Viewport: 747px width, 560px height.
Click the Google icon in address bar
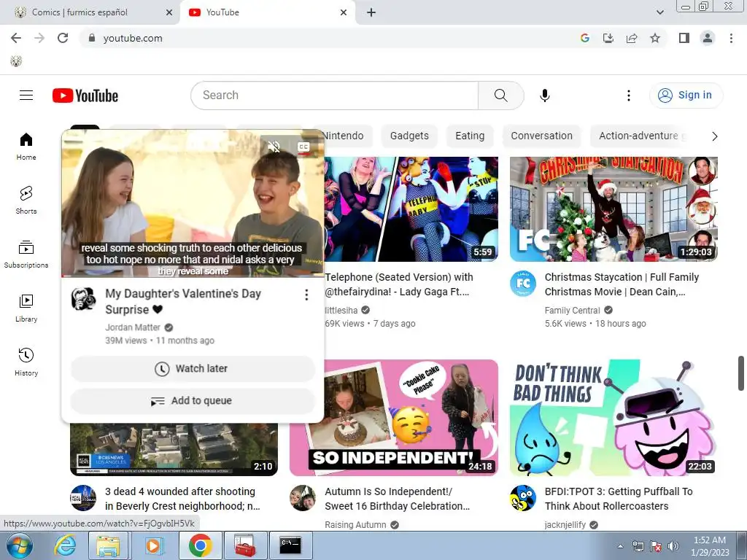[x=585, y=38]
